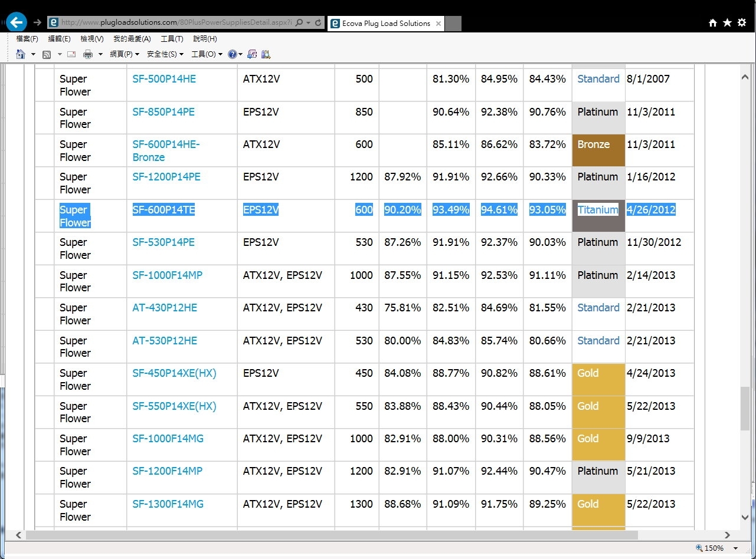Expand the address bar autocomplete dropdown arrow

[x=309, y=23]
